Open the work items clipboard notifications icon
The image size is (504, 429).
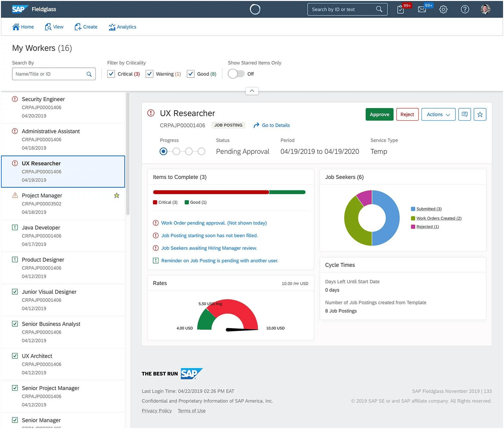(x=401, y=9)
